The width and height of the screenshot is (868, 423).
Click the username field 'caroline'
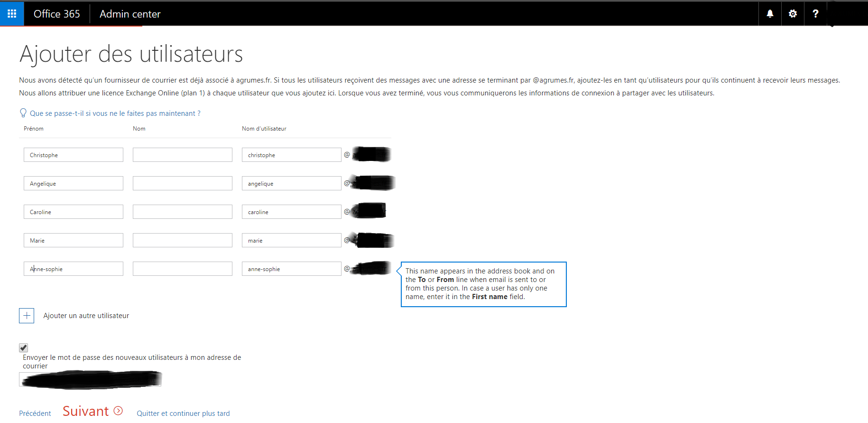point(292,212)
